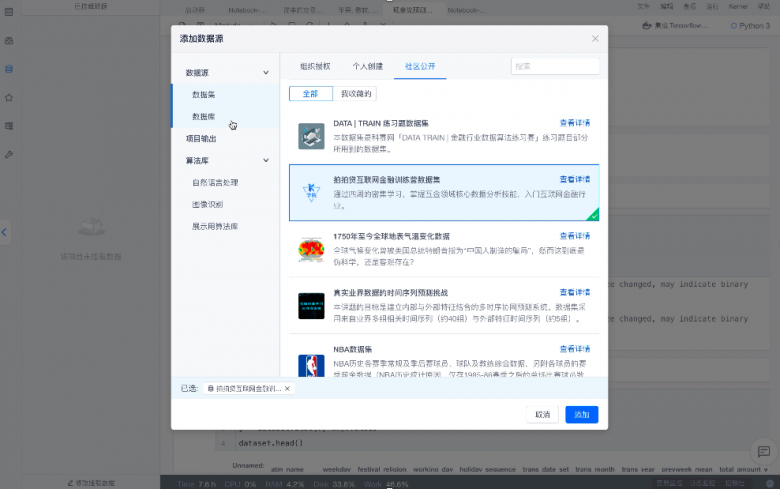Click the CPU 0% status bar entry

click(x=240, y=484)
